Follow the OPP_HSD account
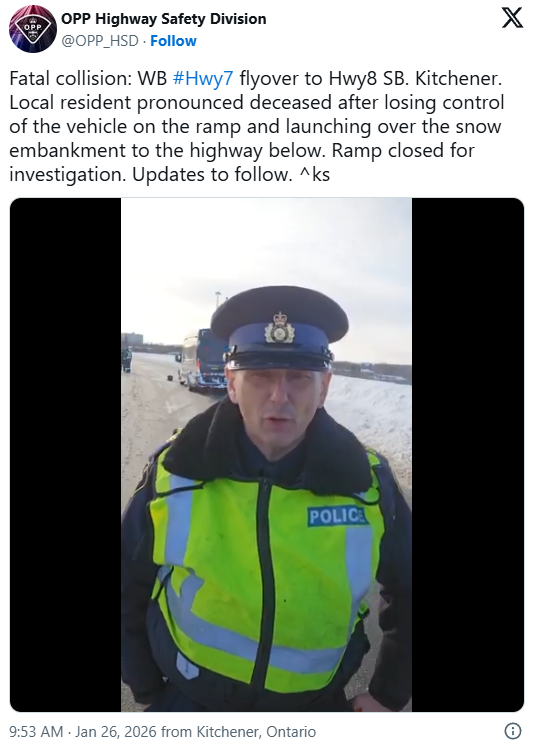Image resolution: width=533 pixels, height=741 pixels. pyautogui.click(x=173, y=41)
